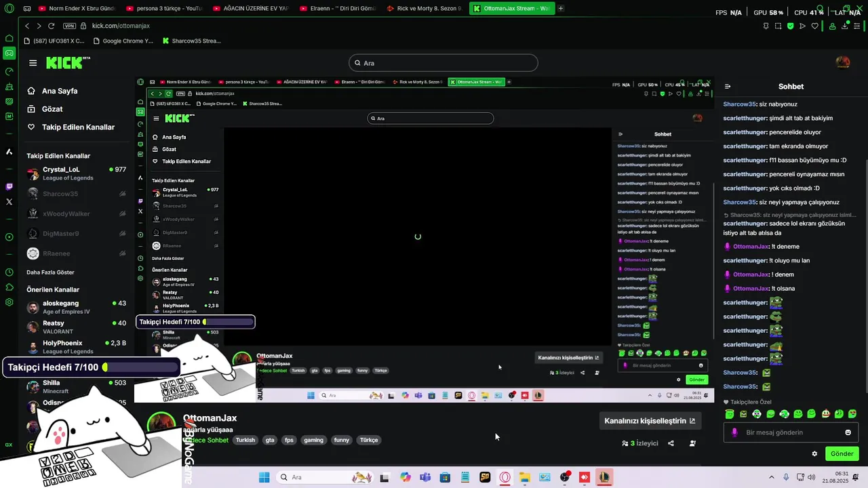Viewport: 868px width, 488px height.
Task: Open HolyPhoenix recommended channel
Action: coord(76,347)
